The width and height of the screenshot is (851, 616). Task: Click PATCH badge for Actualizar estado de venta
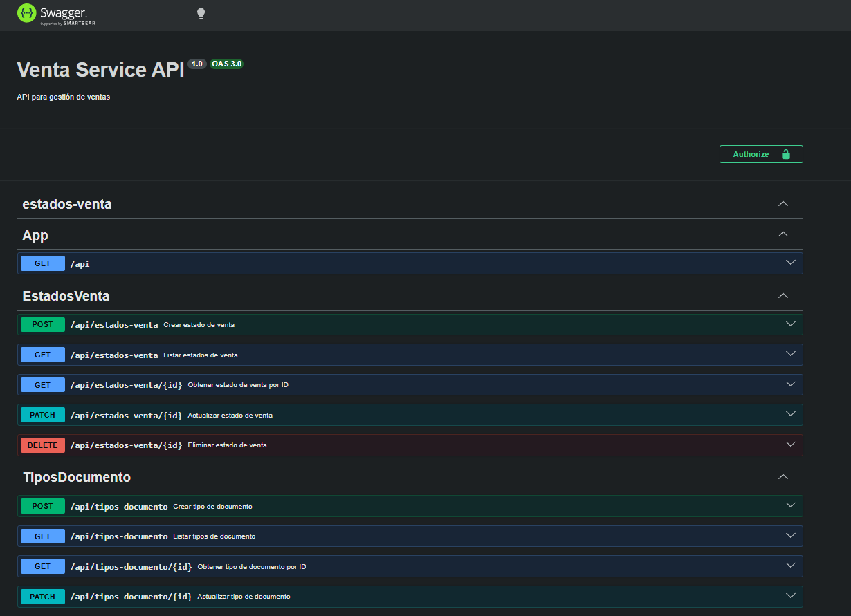[43, 415]
